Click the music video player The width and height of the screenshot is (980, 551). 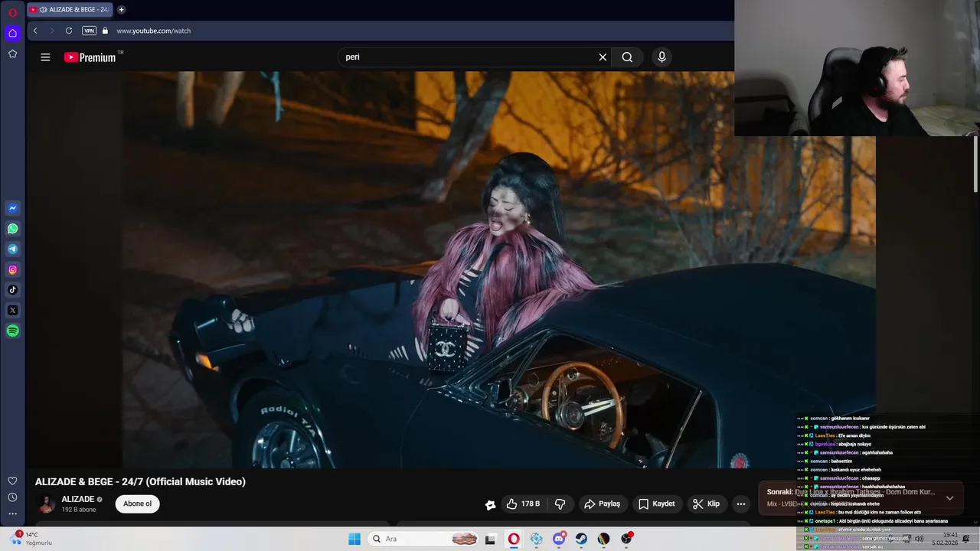452,269
